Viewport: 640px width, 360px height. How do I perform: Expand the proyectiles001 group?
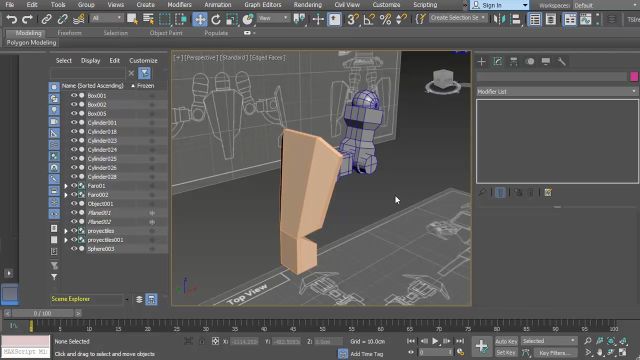click(66, 240)
